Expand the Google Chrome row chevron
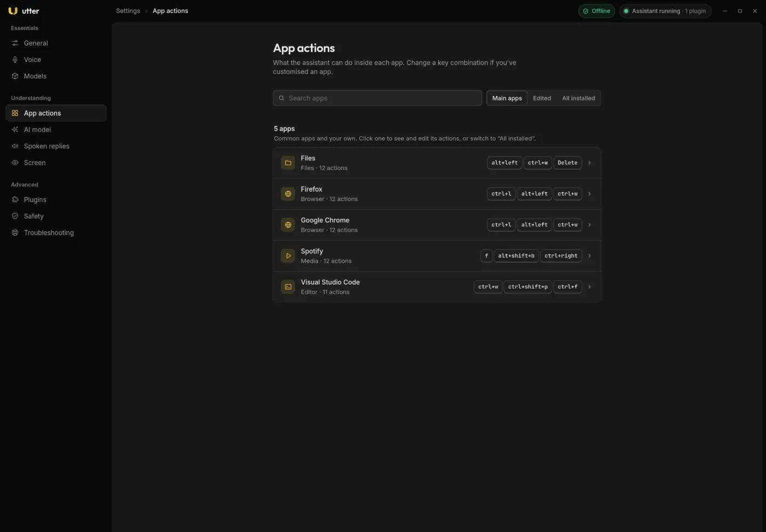 click(x=589, y=225)
